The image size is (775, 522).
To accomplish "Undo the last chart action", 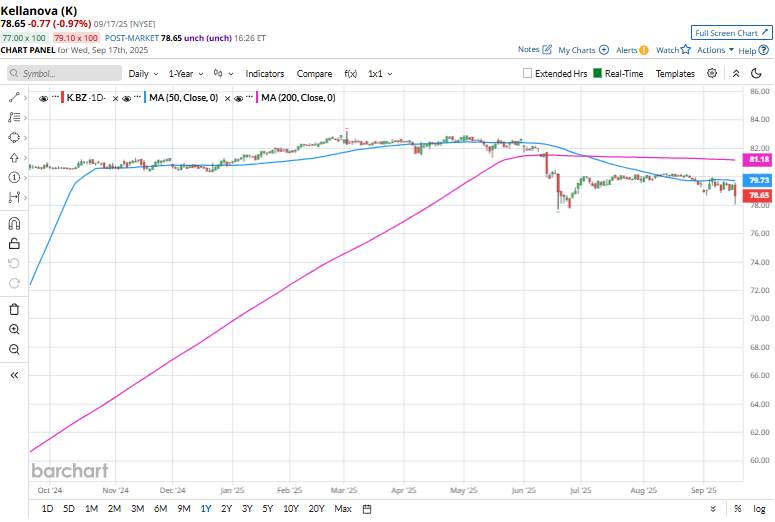I will click(14, 263).
